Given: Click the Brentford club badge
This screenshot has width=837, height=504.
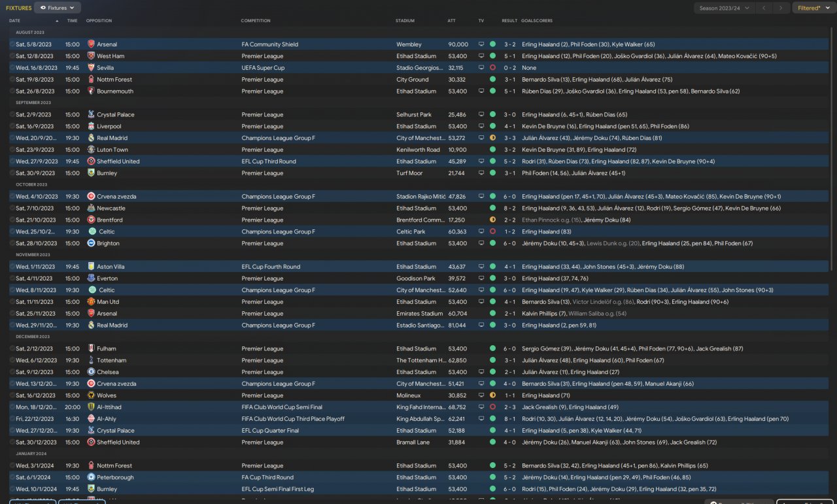Looking at the screenshot, I should click(91, 220).
